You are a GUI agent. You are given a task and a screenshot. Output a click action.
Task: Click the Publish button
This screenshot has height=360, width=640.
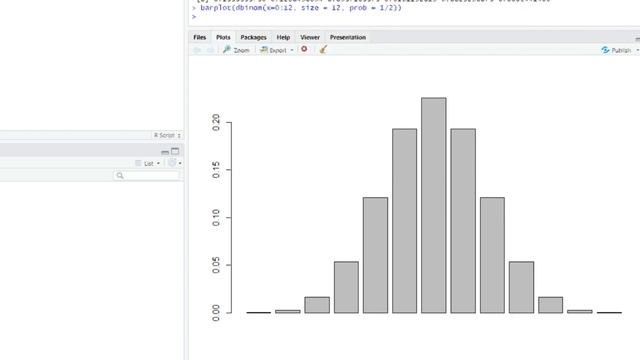coord(616,50)
